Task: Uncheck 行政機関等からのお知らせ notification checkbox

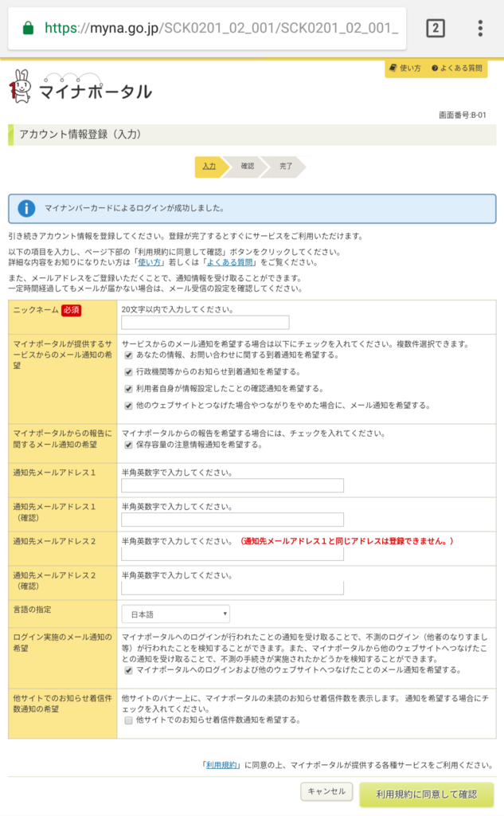Action: tap(128, 372)
